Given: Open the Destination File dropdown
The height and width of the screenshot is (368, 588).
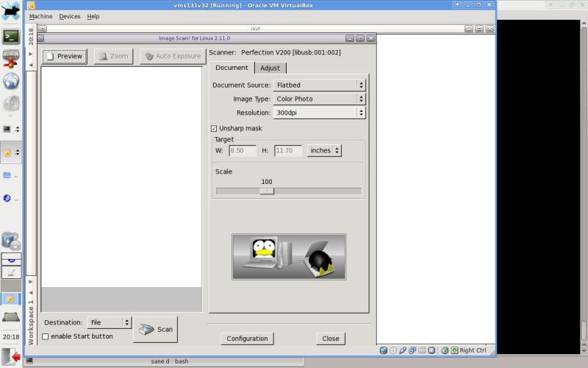Looking at the screenshot, I should pos(109,322).
